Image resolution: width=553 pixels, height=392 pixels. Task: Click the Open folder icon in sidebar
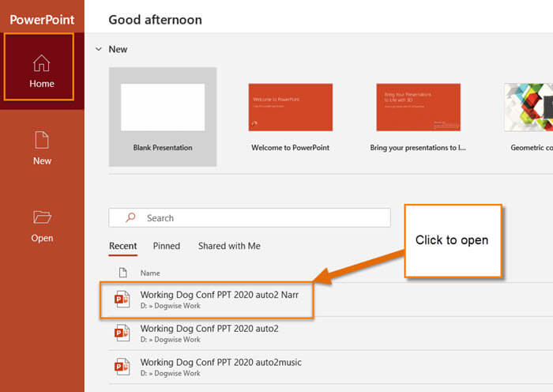click(42, 217)
